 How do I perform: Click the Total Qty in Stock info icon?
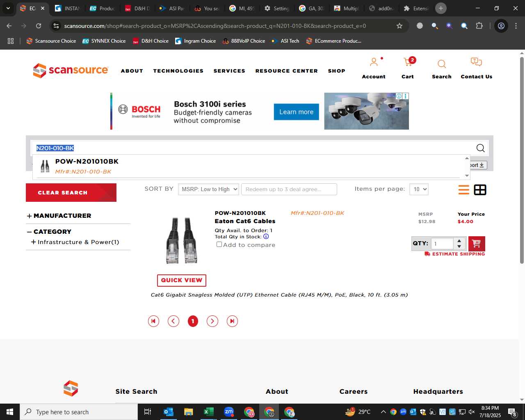coord(266,237)
